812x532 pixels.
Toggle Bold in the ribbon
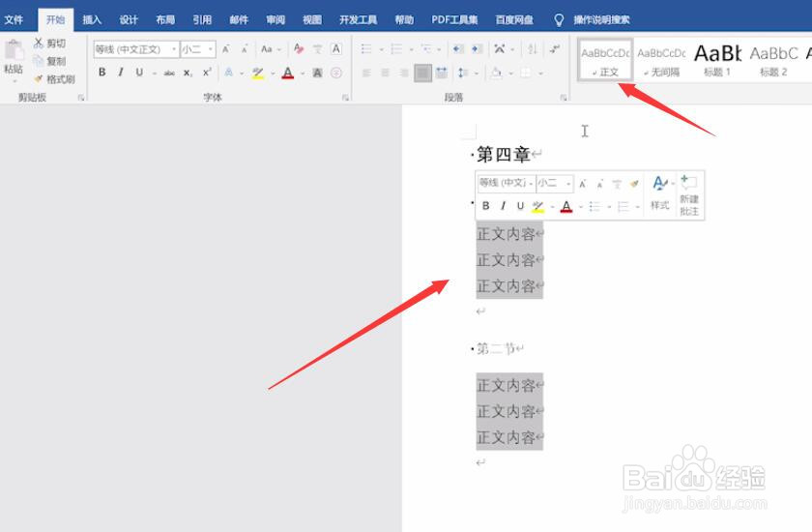[102, 73]
